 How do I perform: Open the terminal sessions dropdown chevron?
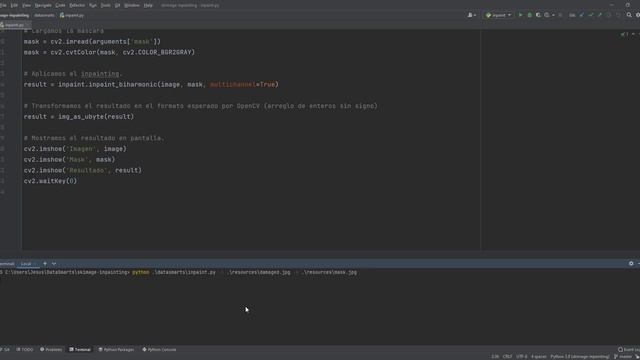pos(54,264)
